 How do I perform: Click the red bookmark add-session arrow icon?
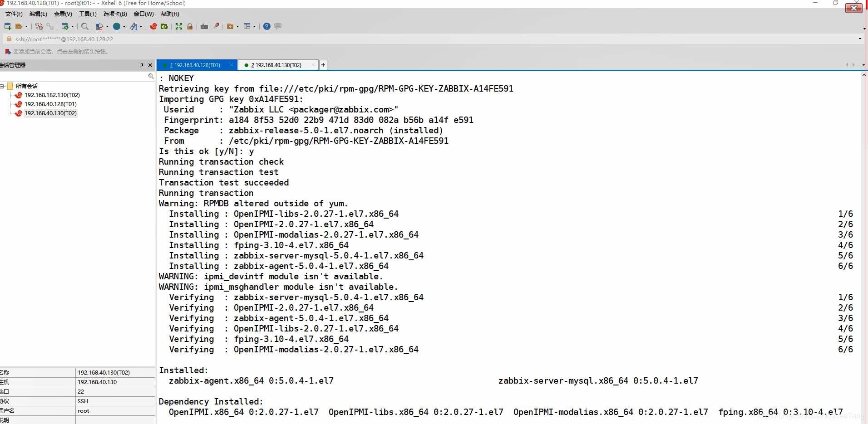pos(8,52)
